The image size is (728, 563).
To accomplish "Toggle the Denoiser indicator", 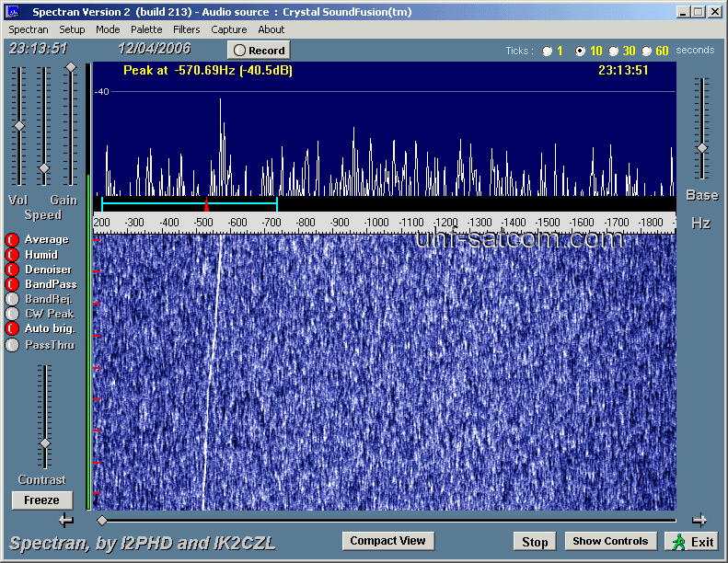I will coord(12,270).
